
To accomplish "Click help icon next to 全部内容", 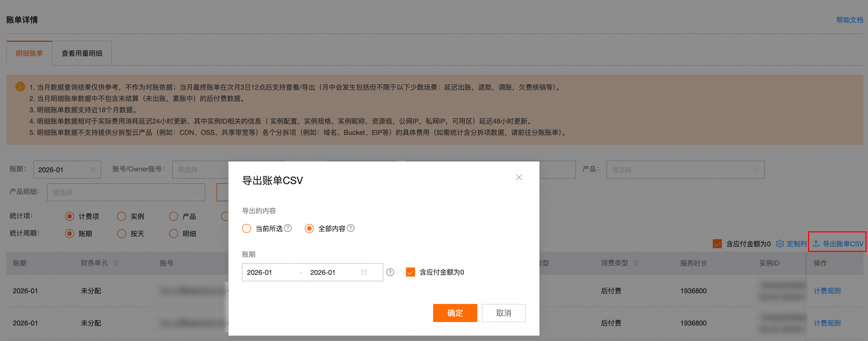I will point(350,228).
